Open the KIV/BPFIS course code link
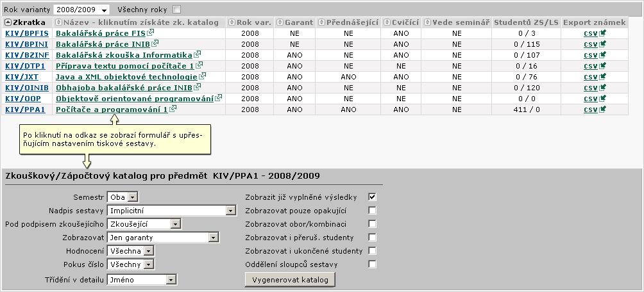The width and height of the screenshot is (644, 292). [27, 33]
